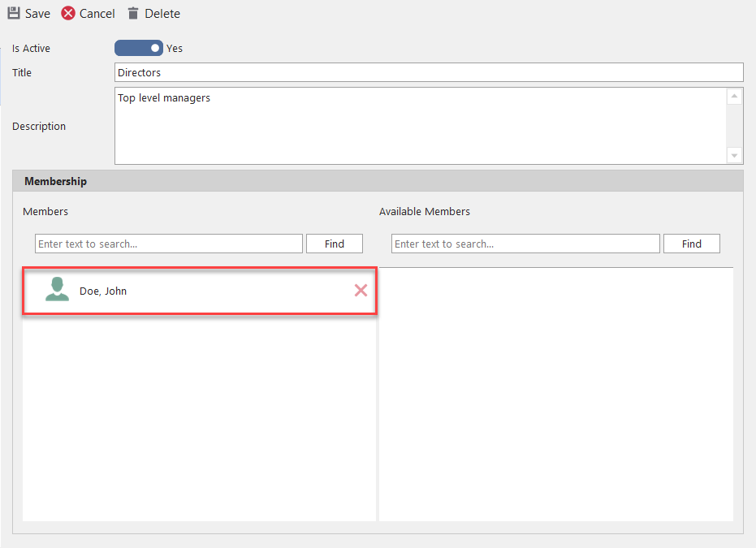756x548 pixels.
Task: Choose the Cancel text in toolbar
Action: click(97, 14)
